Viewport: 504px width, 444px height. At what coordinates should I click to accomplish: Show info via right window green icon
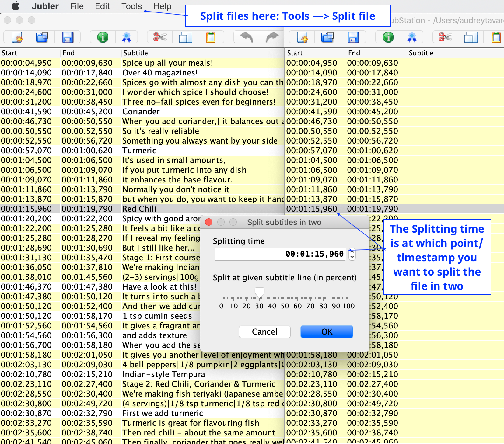click(x=388, y=37)
